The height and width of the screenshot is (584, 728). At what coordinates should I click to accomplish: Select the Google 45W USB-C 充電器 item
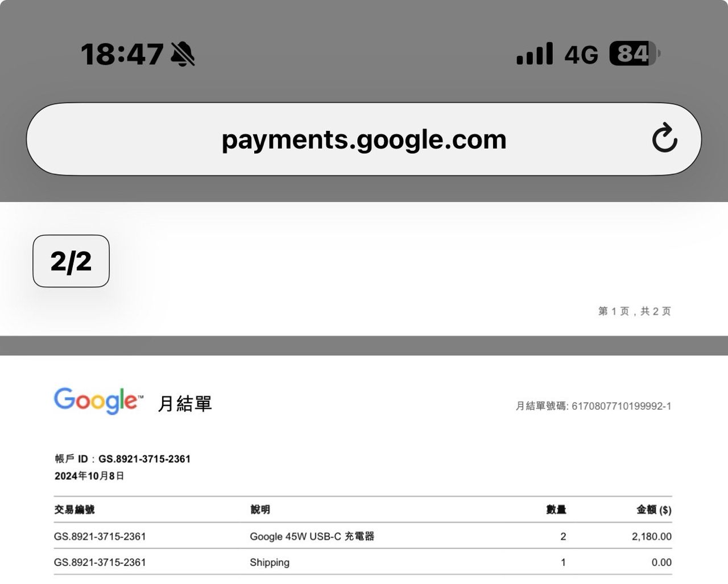point(312,536)
